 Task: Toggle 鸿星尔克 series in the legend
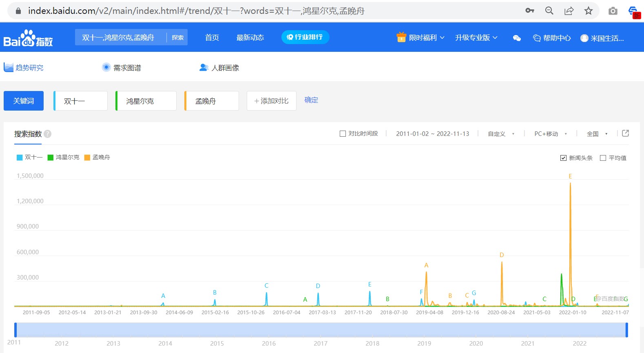(63, 158)
